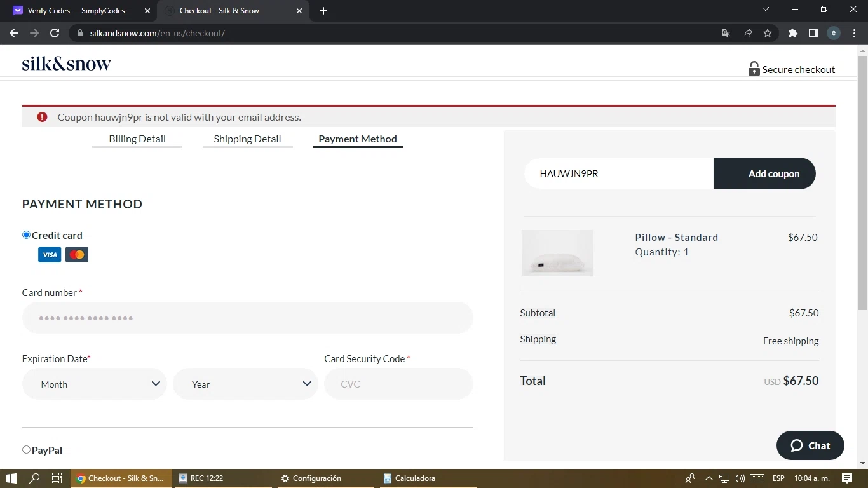Open the tab search dropdown arrow
868x488 pixels.
[x=766, y=10]
